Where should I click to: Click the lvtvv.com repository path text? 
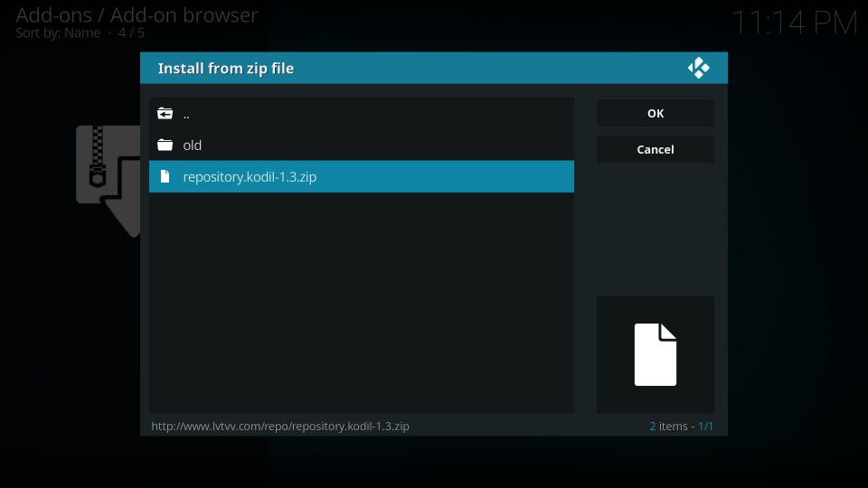[x=280, y=426]
